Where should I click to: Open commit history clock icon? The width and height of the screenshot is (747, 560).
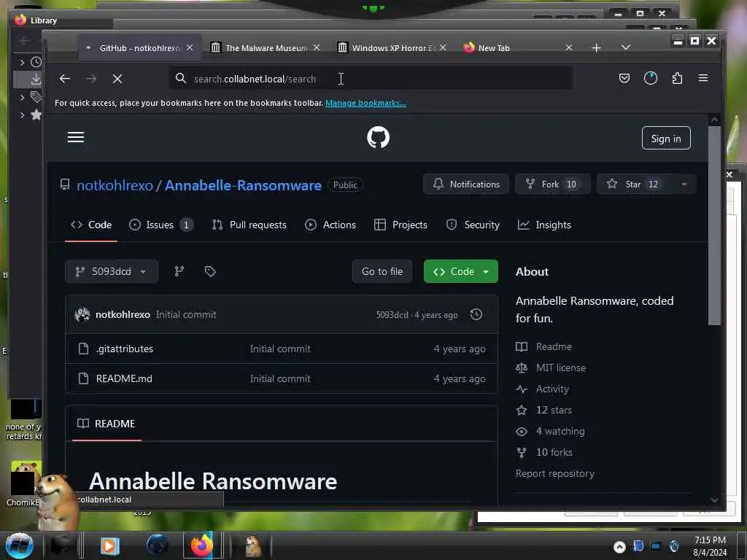coord(476,314)
